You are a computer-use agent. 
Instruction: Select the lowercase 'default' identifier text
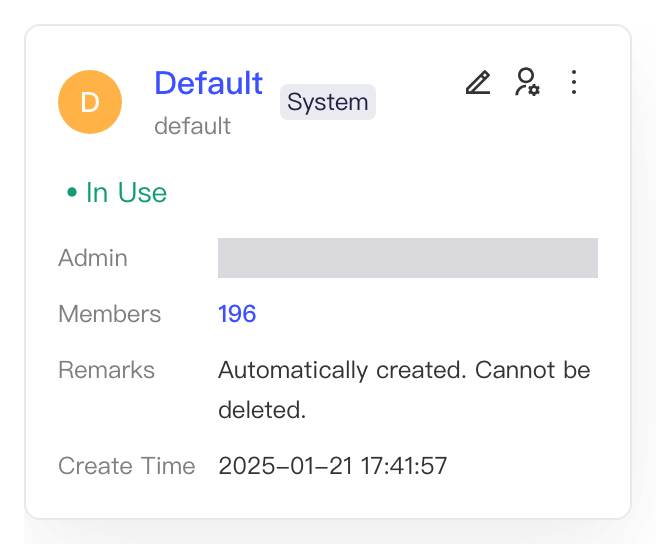click(x=192, y=126)
